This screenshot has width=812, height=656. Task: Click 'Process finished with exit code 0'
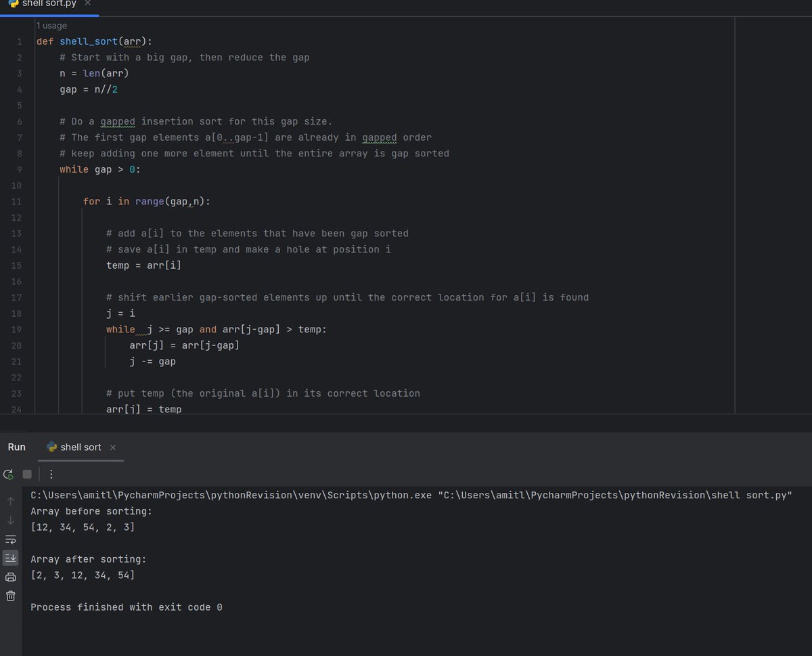[127, 607]
